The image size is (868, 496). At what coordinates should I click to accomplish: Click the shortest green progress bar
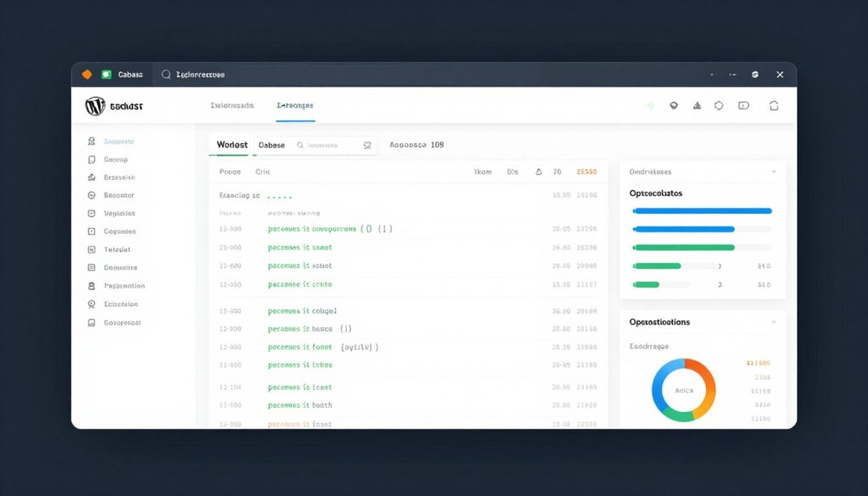645,285
